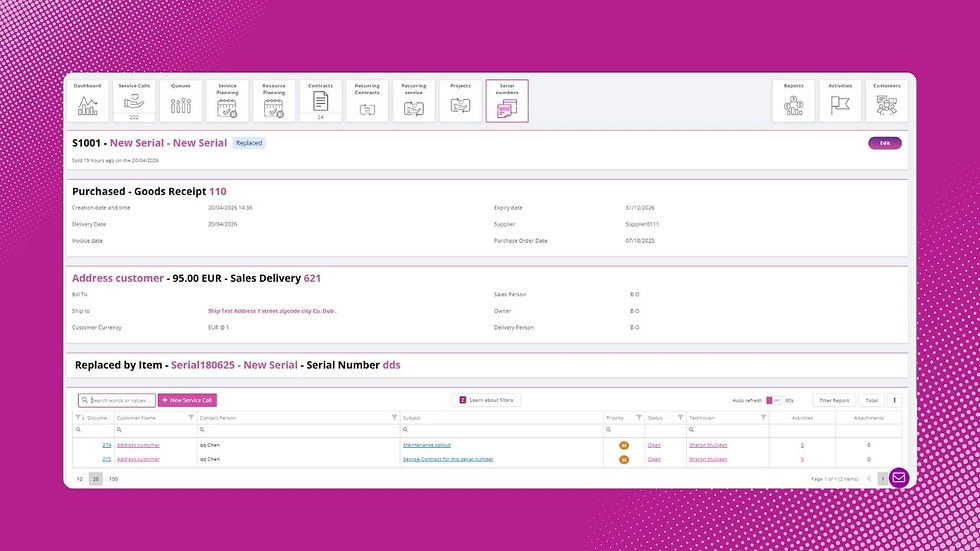980x551 pixels.
Task: Click the purple envelope chat icon
Action: (899, 478)
